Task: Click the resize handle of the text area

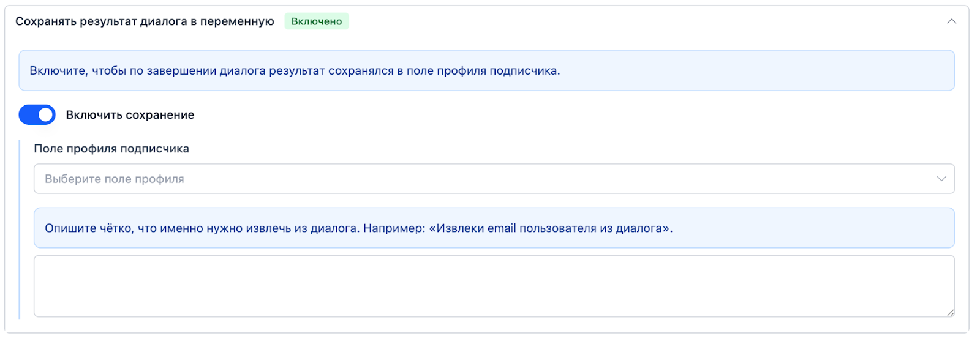Action: [950, 313]
